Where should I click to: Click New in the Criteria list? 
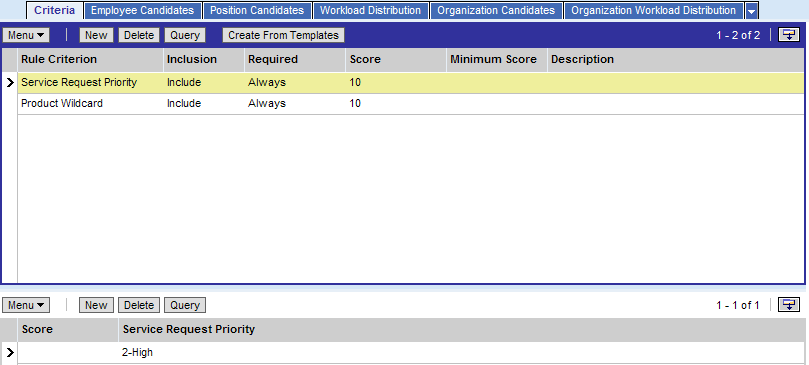click(x=96, y=35)
